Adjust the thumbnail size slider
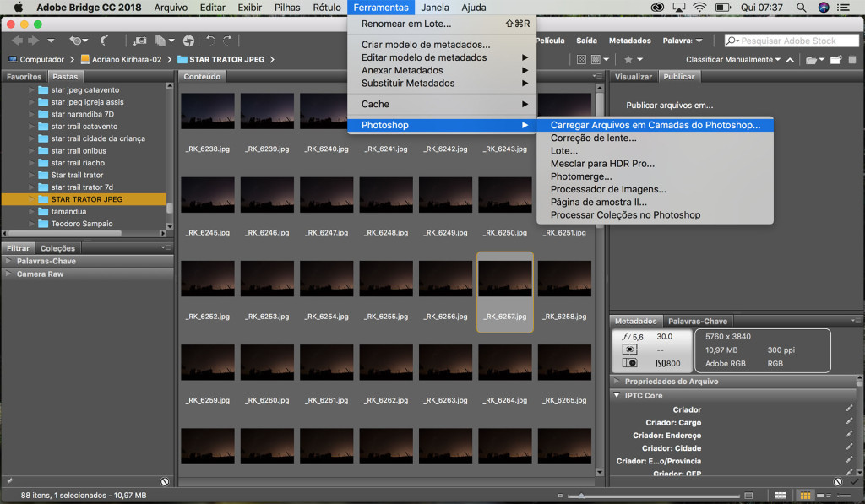 580,496
